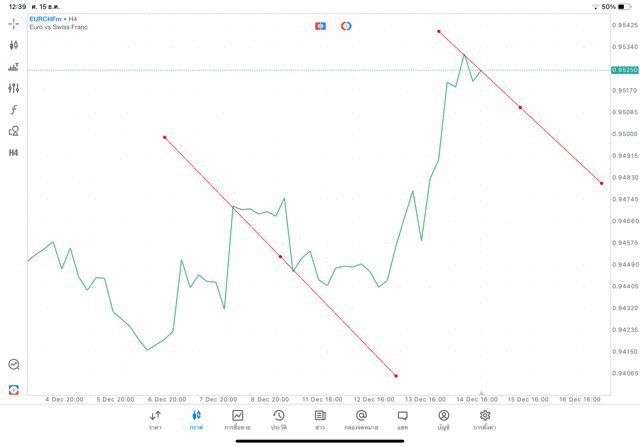Open the ข่าว news tab
The width and height of the screenshot is (640, 447).
pos(320,420)
